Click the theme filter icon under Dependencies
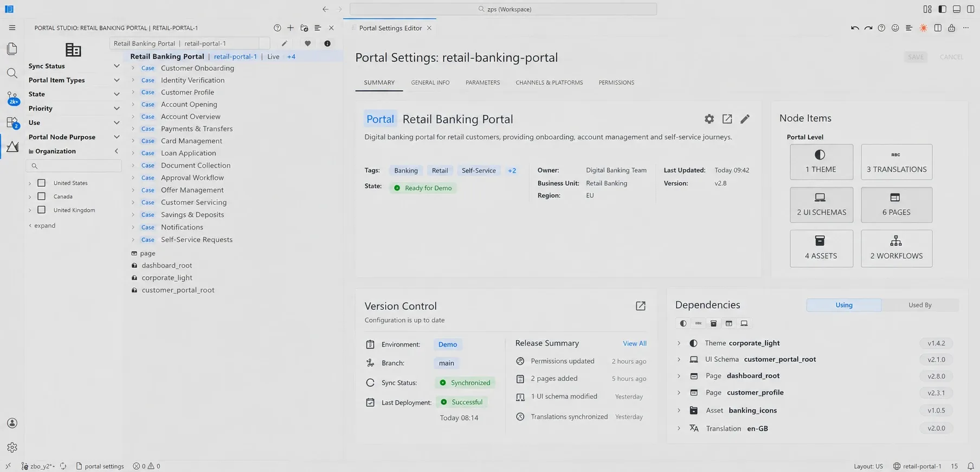 tap(683, 323)
